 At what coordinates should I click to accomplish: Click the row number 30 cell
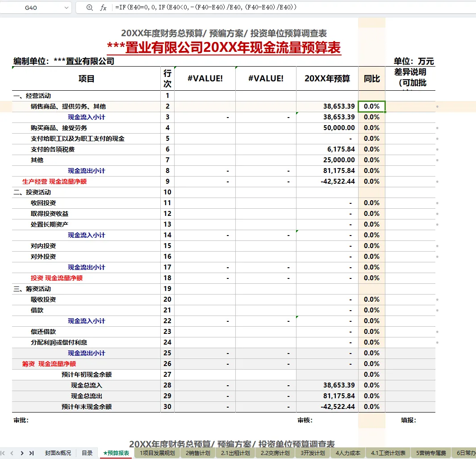click(x=167, y=407)
